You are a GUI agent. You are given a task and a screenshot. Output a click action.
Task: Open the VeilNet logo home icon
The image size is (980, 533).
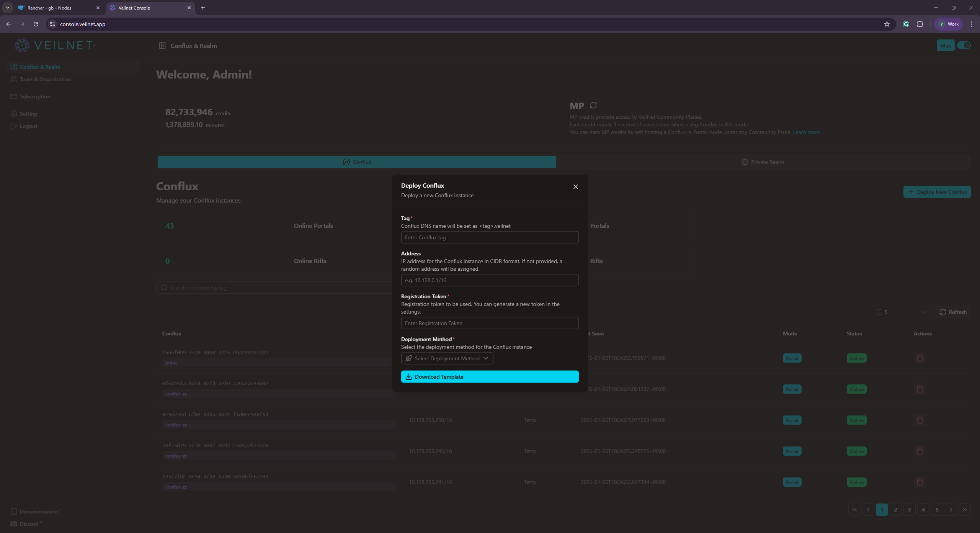[22, 45]
